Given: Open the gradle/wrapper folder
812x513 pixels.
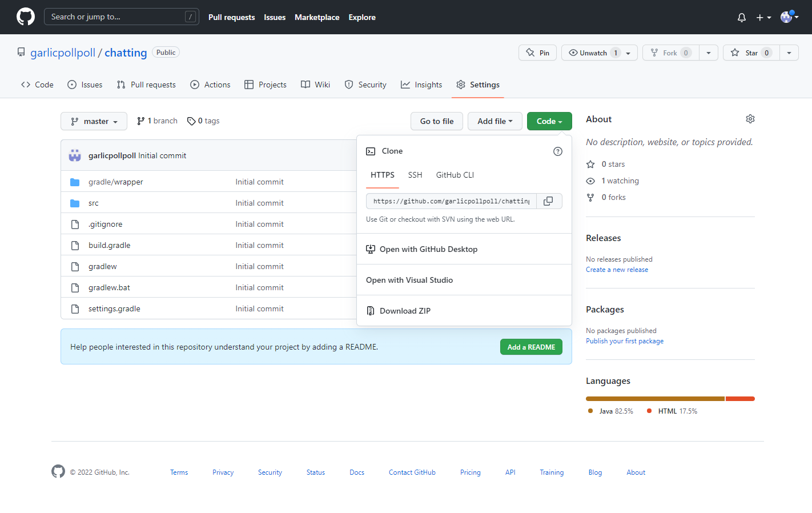Looking at the screenshot, I should [x=116, y=182].
